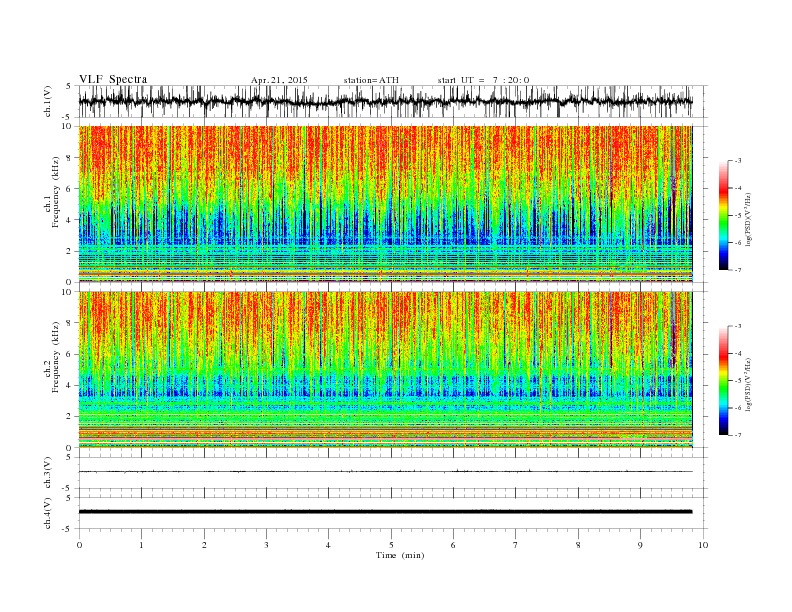
Task: Click the ch.3 voltage waveform trace
Action: point(385,471)
